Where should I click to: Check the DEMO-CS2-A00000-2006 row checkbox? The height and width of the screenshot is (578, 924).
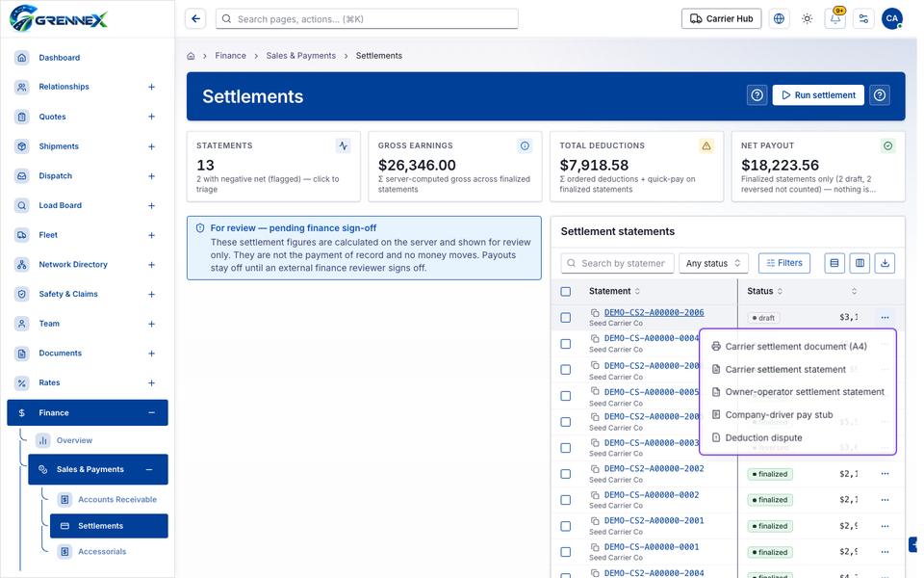[566, 317]
